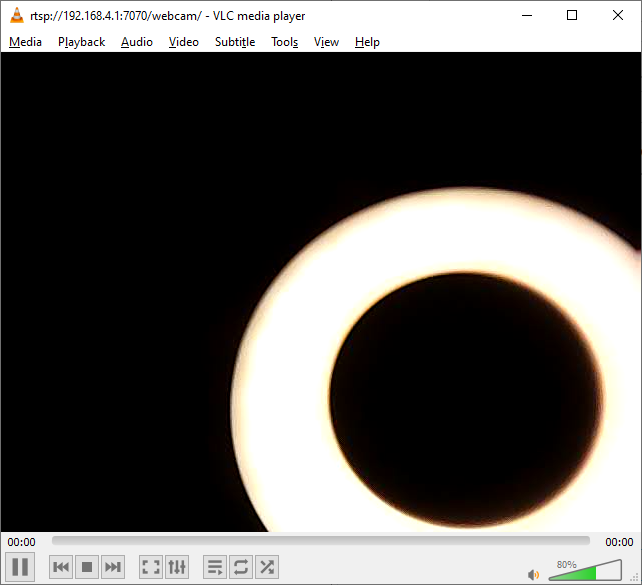Open the Audio menu
Image resolution: width=642 pixels, height=585 pixels.
tap(137, 42)
